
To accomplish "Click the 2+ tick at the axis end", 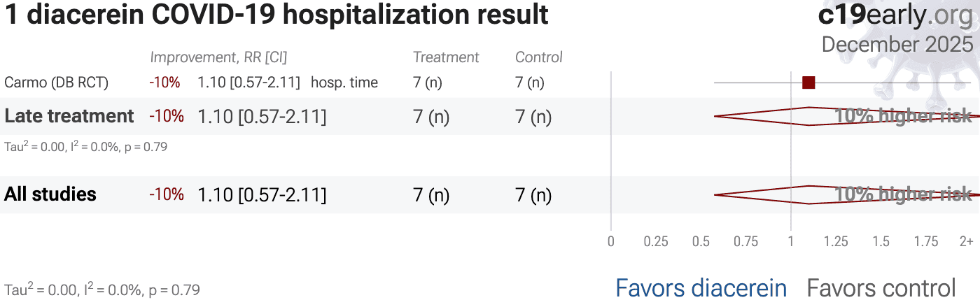I will coord(966,242).
